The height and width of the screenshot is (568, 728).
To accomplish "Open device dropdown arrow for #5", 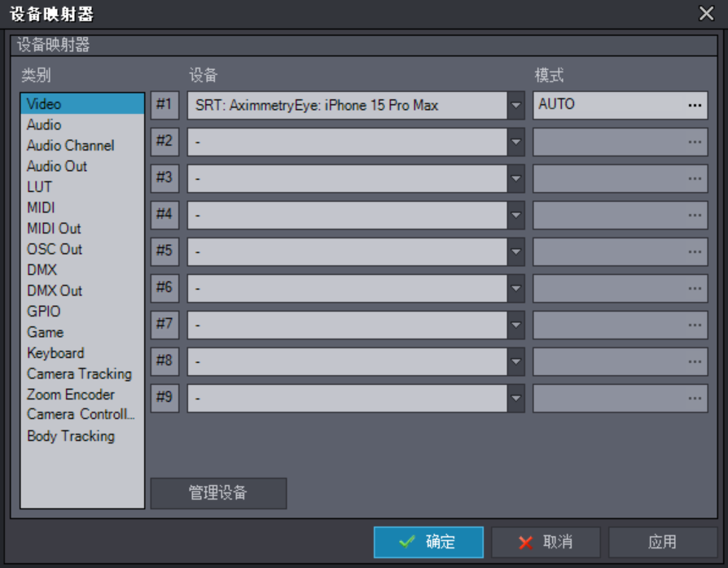I will [515, 252].
